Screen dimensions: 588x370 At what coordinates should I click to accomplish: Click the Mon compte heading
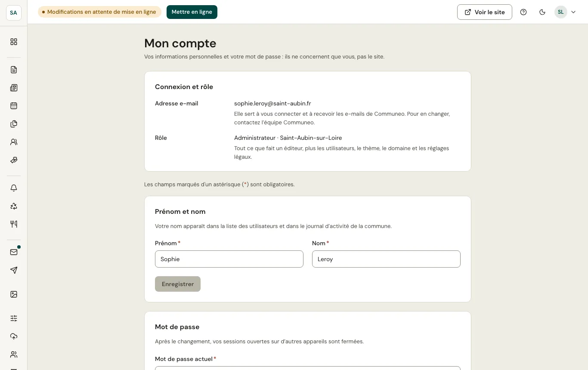click(x=180, y=43)
